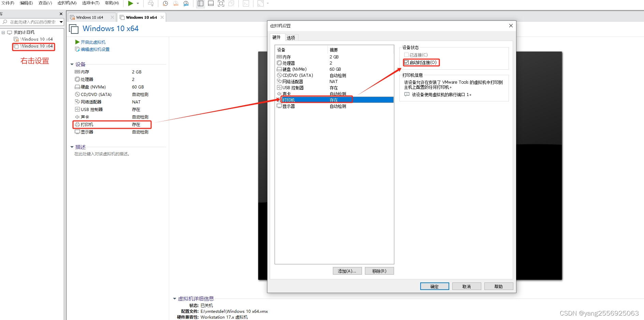Click the CD/DVD (SATA) icon in summary list

77,95
